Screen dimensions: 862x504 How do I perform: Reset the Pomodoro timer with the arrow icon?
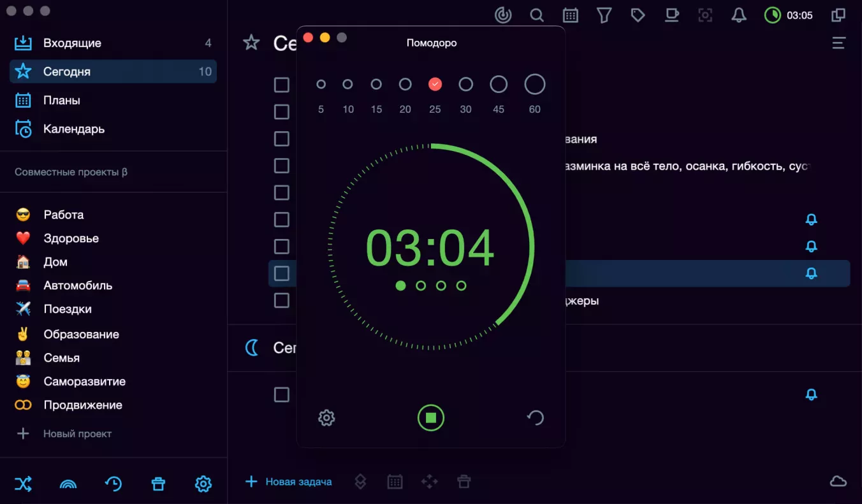pos(536,418)
